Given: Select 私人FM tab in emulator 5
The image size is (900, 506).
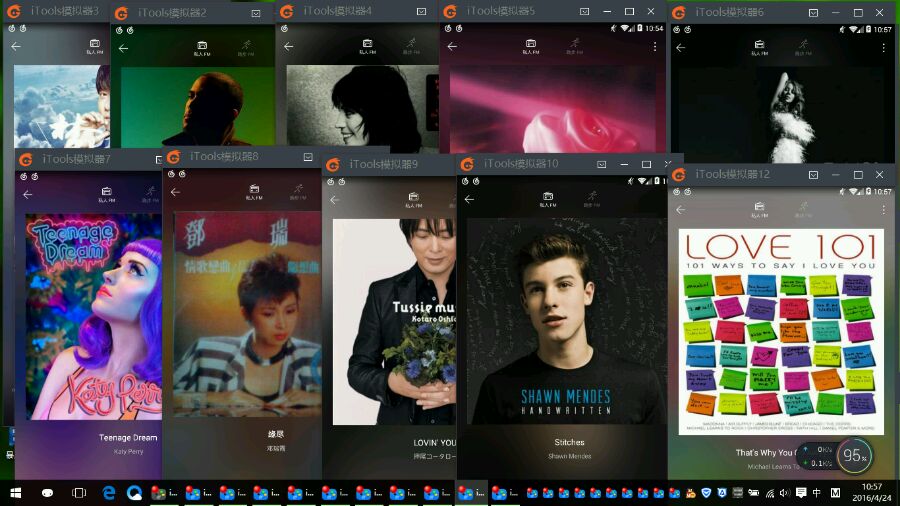Looking at the screenshot, I should coord(531,46).
